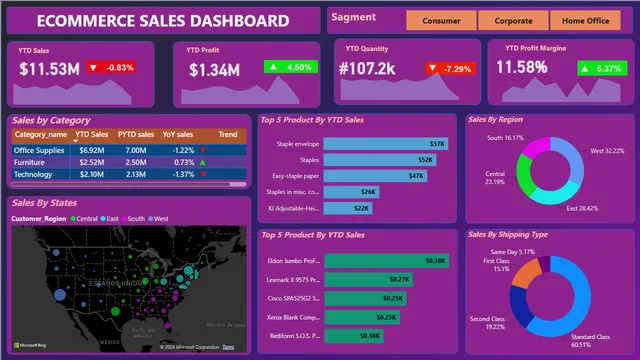Screen dimensions: 640x360
Task: Click the $1.34M YTD Profit value
Action: pyautogui.click(x=215, y=70)
